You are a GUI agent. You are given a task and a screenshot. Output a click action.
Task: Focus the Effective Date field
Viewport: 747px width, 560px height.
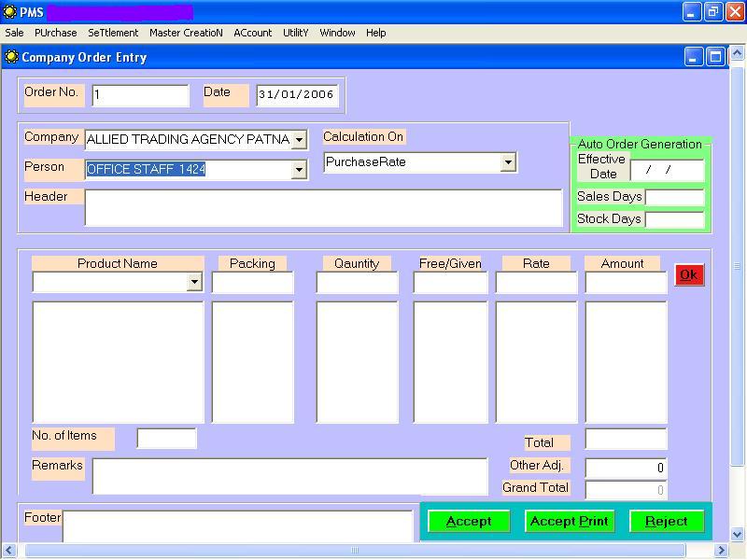667,170
